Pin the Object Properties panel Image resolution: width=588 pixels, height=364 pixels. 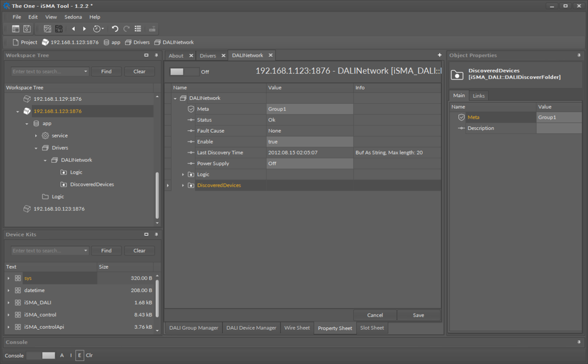click(x=579, y=56)
